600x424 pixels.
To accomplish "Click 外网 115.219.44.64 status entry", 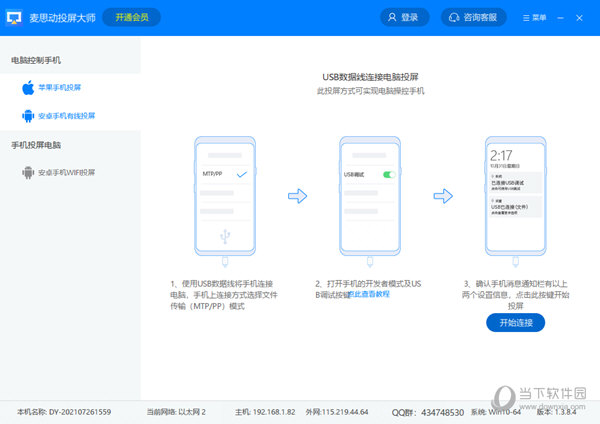I will (337, 412).
